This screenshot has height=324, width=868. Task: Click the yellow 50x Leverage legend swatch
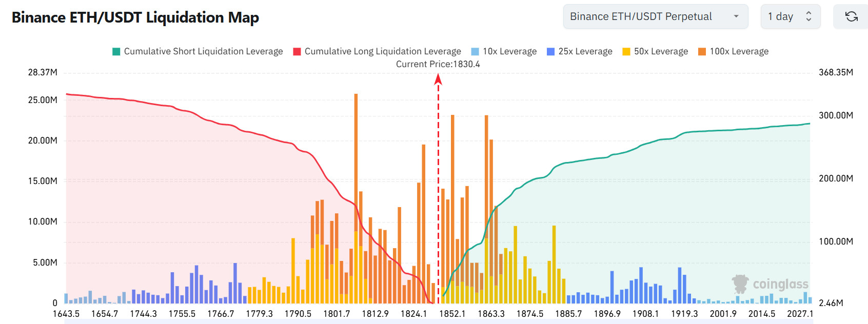[626, 51]
